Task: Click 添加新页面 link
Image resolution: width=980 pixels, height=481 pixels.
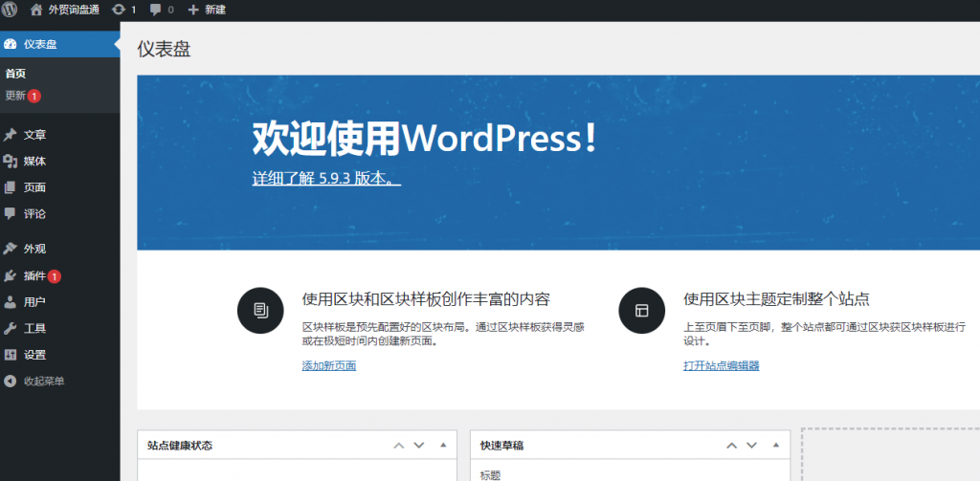Action: pos(329,366)
